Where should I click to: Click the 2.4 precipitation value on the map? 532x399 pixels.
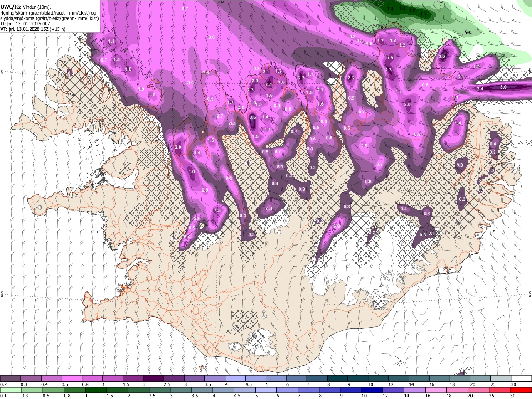click(480, 89)
